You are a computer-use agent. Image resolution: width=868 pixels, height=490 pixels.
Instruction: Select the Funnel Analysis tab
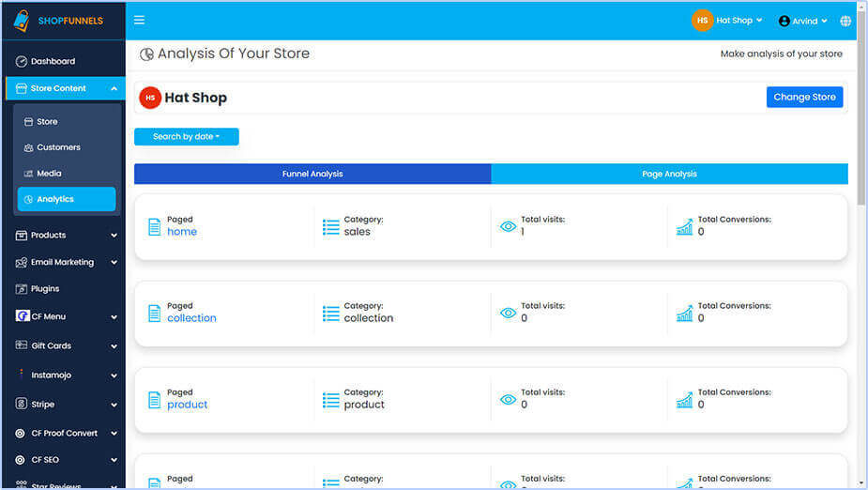pyautogui.click(x=312, y=174)
